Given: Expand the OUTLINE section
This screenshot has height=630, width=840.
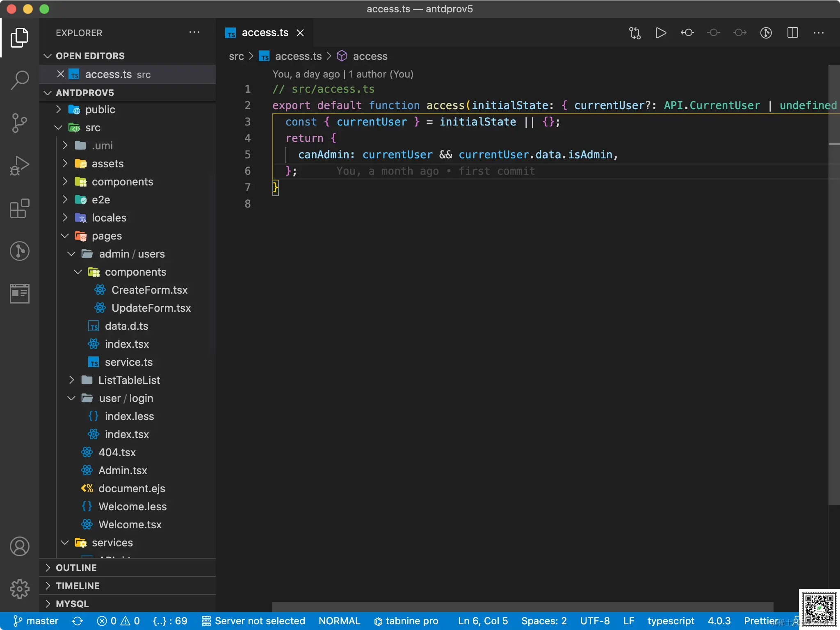Looking at the screenshot, I should (x=76, y=568).
